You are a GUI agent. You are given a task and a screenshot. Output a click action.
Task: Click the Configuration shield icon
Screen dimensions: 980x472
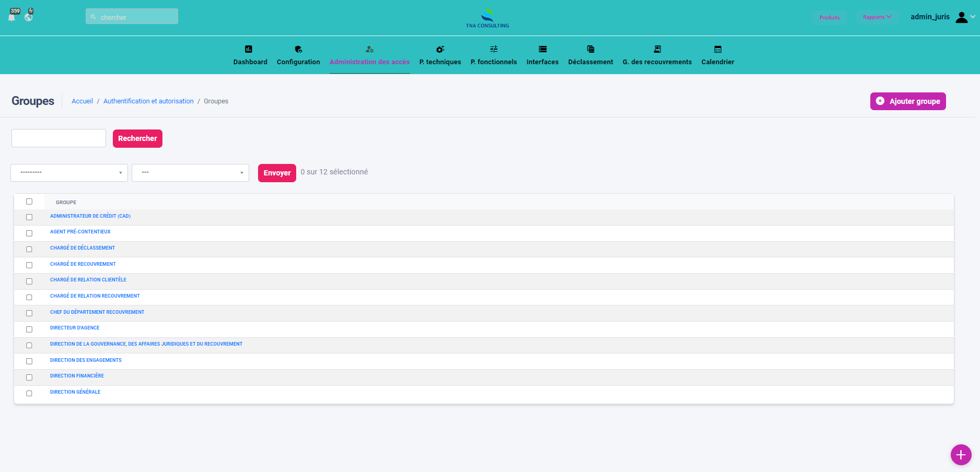[x=298, y=49]
